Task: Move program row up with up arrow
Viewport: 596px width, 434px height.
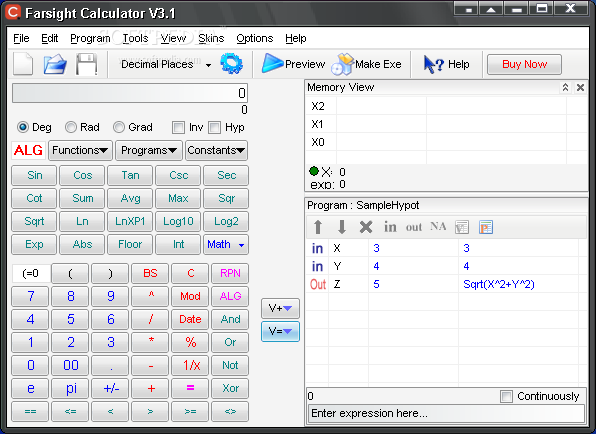Action: coord(318,227)
